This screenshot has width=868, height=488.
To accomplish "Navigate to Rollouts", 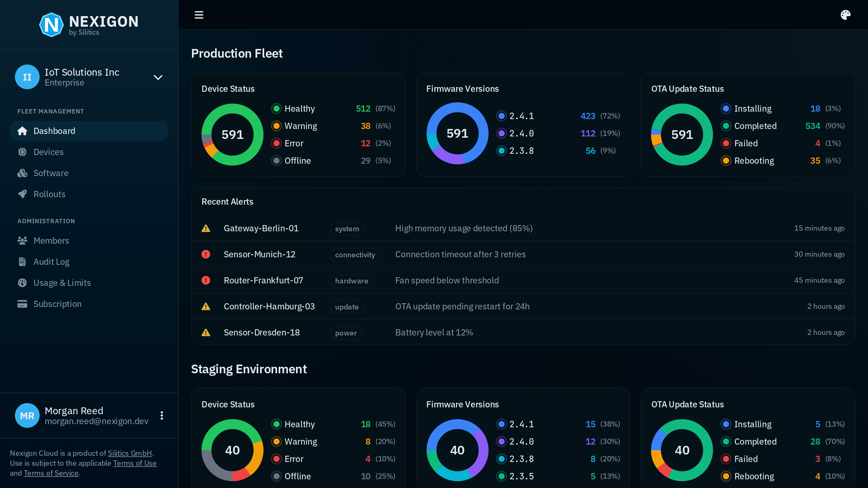I will [x=49, y=194].
